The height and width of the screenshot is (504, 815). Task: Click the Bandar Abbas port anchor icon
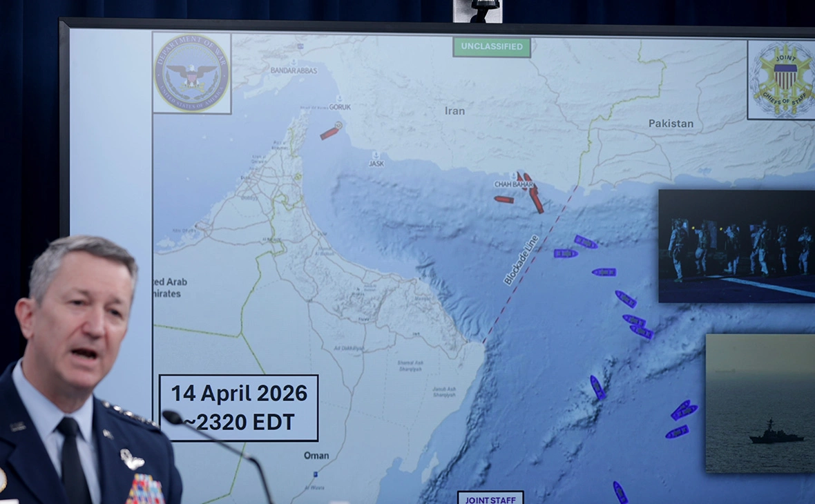[x=294, y=61]
